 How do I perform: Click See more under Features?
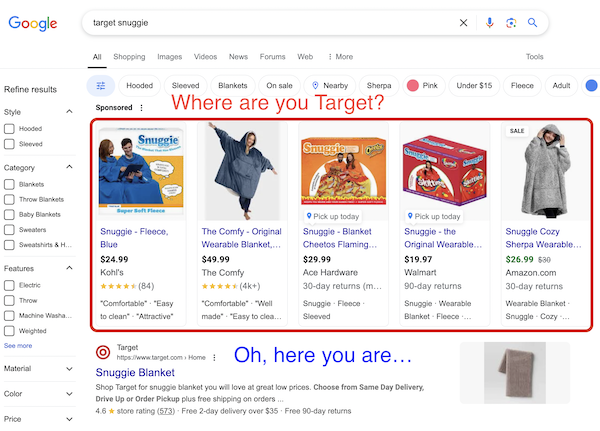click(18, 346)
